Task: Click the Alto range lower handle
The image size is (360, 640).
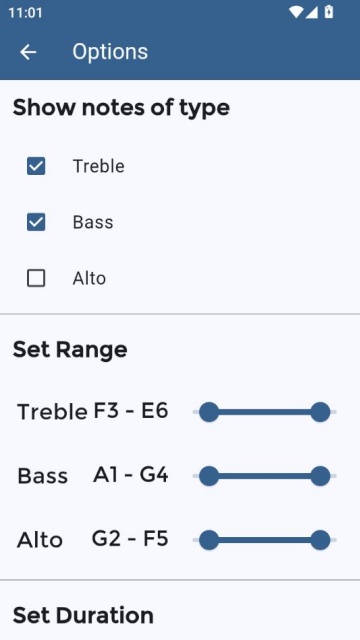Action: 209,540
